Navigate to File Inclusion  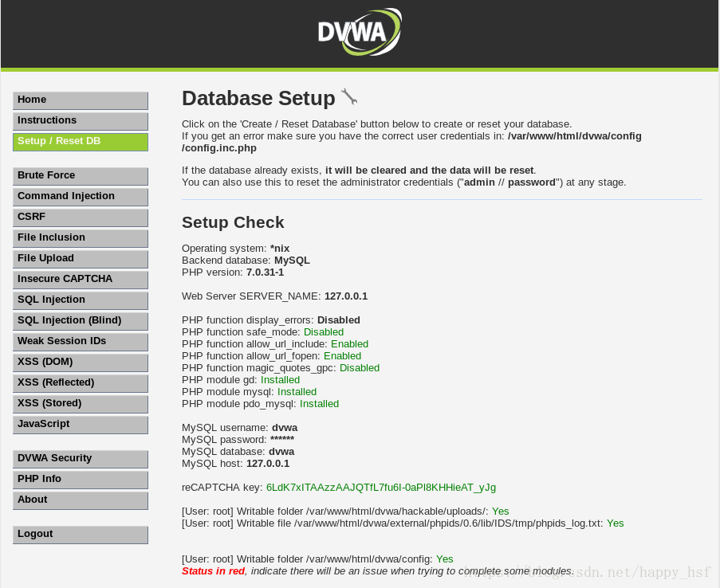pos(81,237)
